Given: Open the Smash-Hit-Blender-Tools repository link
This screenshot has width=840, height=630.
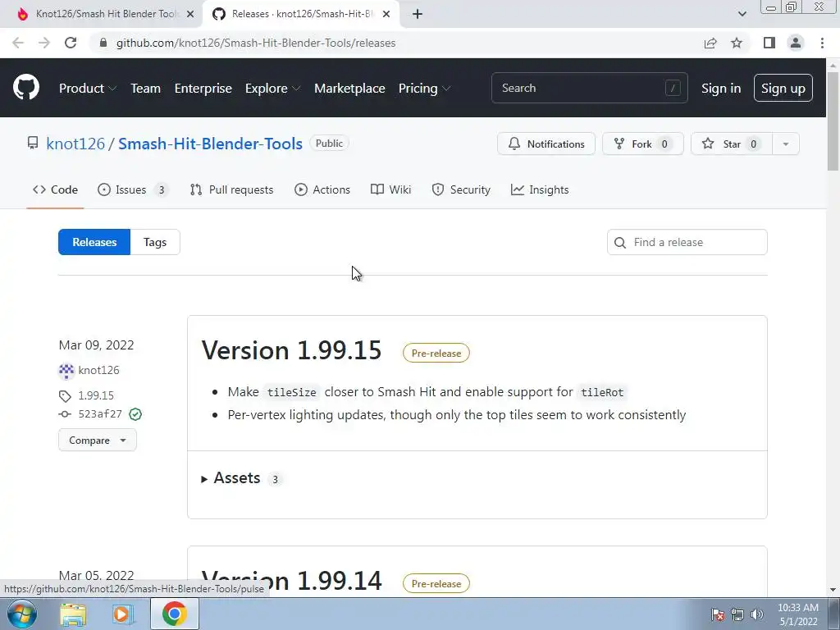Looking at the screenshot, I should [x=211, y=144].
